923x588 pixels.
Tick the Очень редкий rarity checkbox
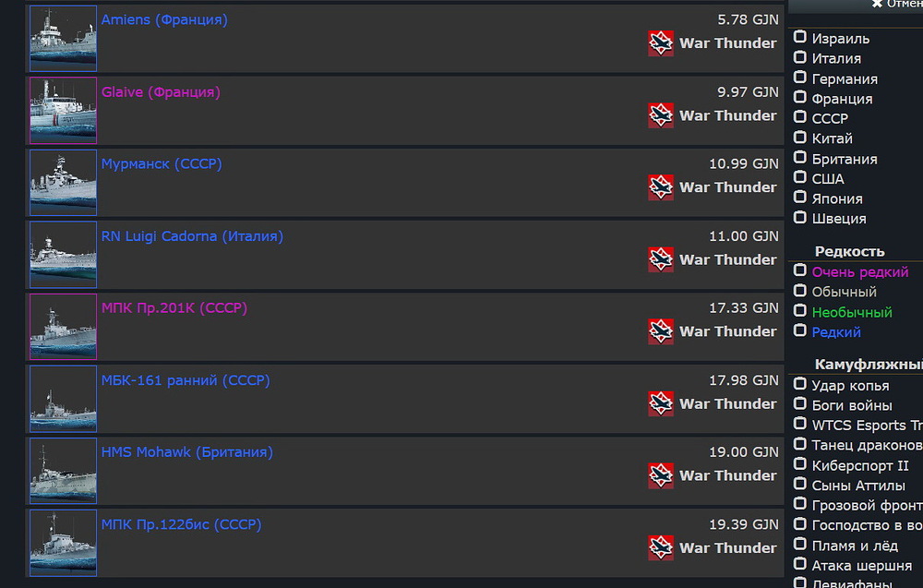pyautogui.click(x=799, y=270)
